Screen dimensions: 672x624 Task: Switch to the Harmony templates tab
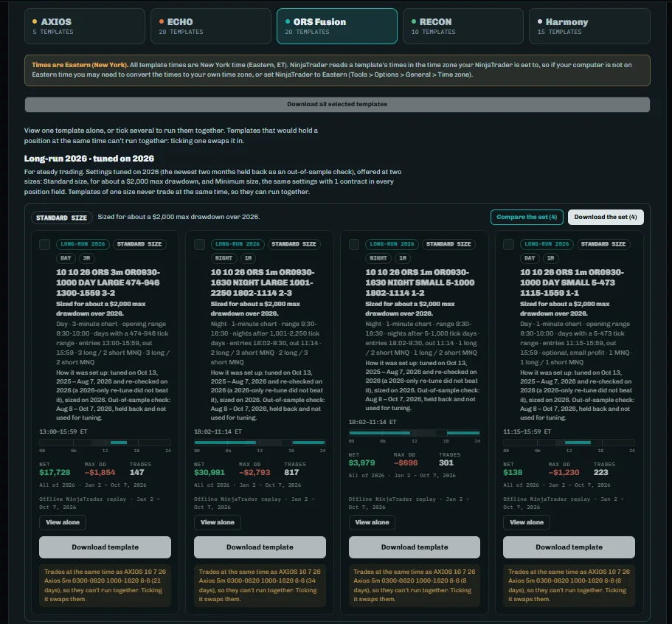tap(589, 26)
